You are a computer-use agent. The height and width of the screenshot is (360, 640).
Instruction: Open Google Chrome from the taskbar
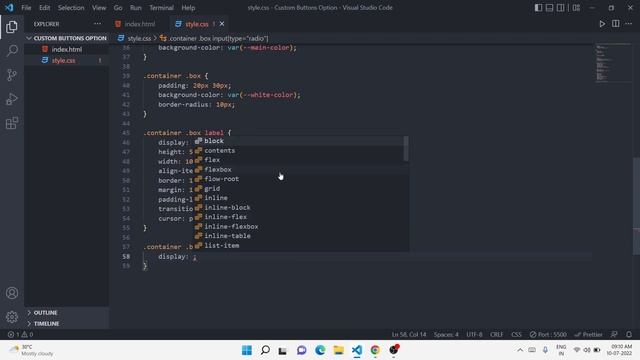pos(375,350)
